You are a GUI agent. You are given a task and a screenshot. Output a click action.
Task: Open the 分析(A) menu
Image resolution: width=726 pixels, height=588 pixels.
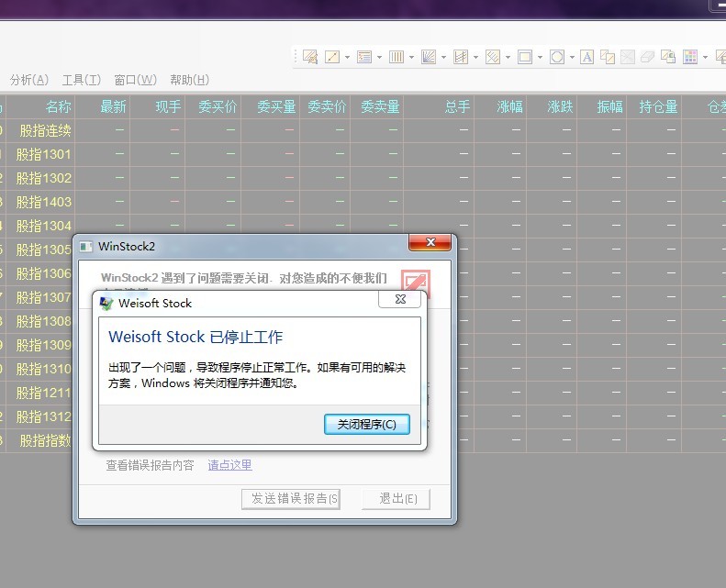click(x=29, y=80)
